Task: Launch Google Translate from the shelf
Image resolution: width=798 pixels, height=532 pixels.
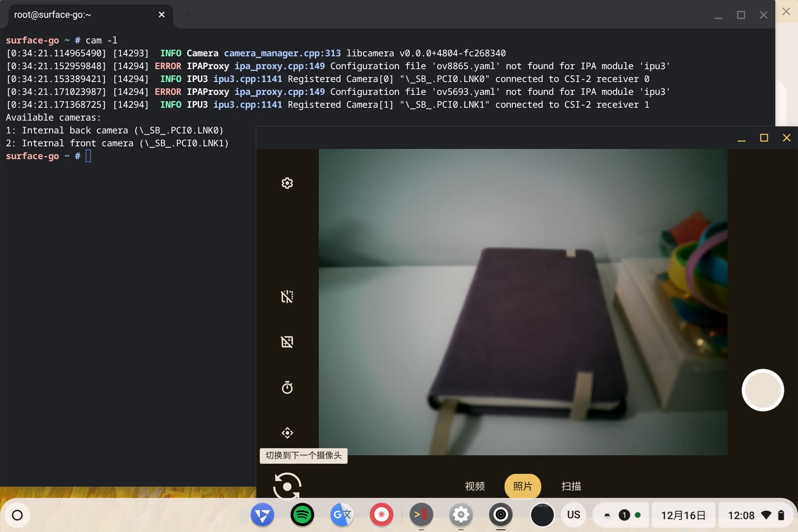Action: click(342, 515)
